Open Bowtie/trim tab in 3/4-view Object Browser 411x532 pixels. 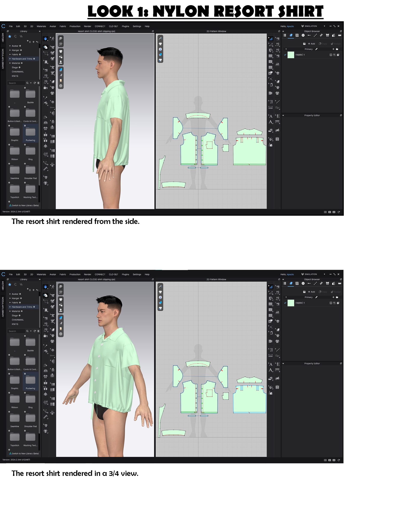pyautogui.click(x=328, y=283)
